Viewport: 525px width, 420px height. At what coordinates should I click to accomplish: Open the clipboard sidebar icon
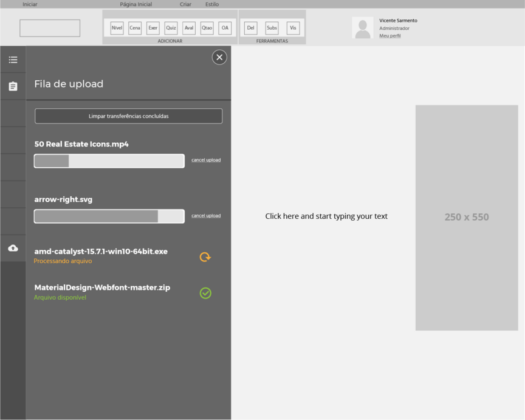(x=13, y=86)
